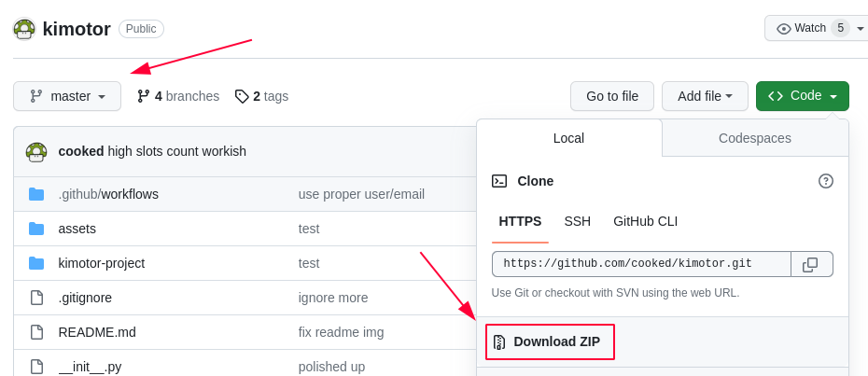Select the GitHub CLI clone tab
Image resolution: width=868 pixels, height=376 pixels.
tap(646, 221)
